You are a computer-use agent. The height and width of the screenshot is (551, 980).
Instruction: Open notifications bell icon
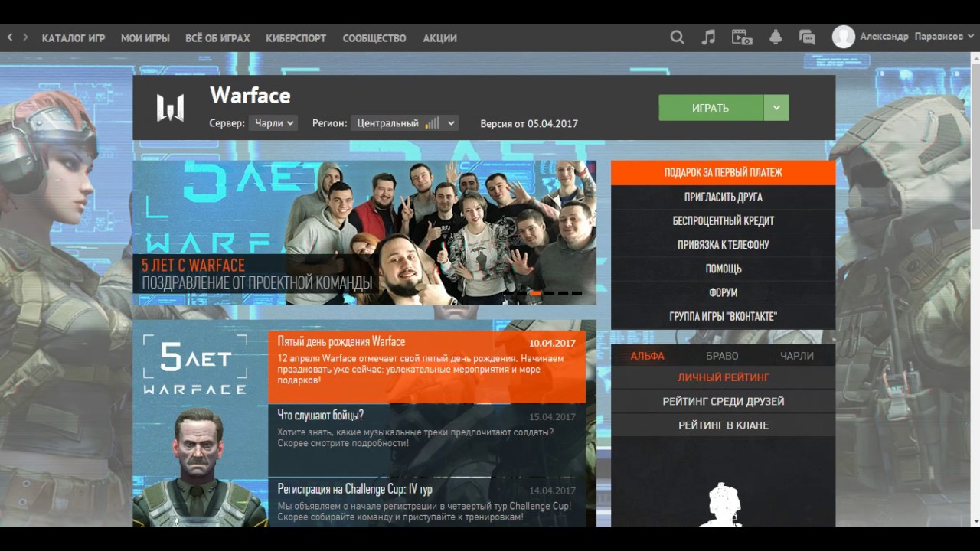point(776,37)
